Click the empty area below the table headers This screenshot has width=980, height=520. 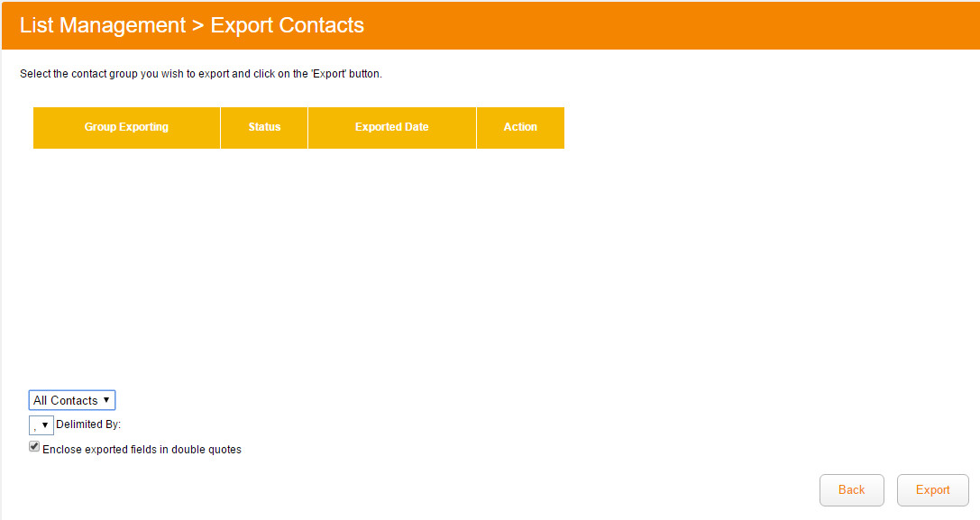pyautogui.click(x=298, y=261)
